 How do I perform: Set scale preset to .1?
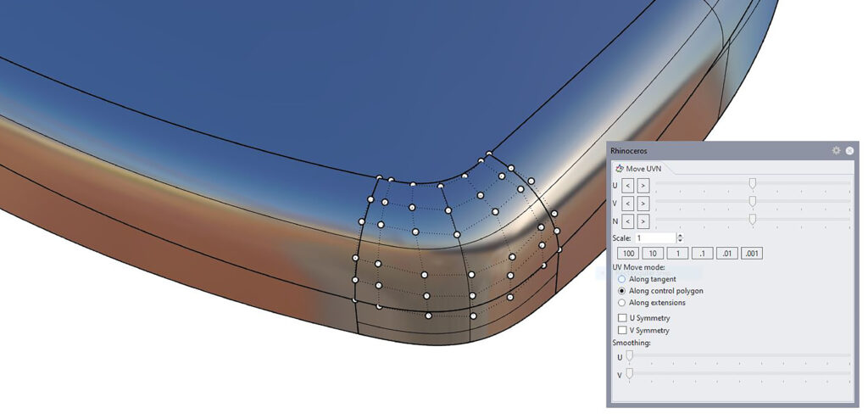(702, 254)
